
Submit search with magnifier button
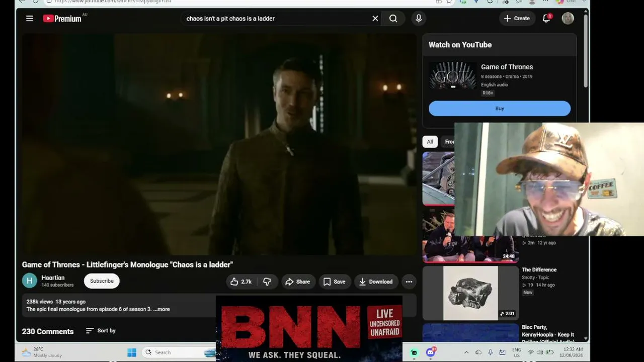click(x=393, y=19)
